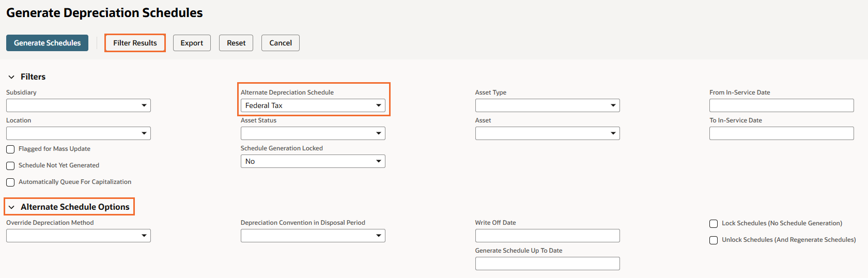Open the Asset Status dropdown
The height and width of the screenshot is (278, 868).
coord(313,133)
